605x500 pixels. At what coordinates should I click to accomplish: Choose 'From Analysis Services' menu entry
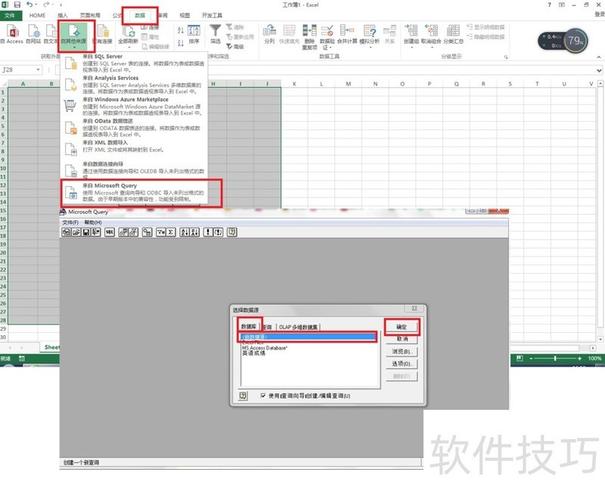coord(134,85)
